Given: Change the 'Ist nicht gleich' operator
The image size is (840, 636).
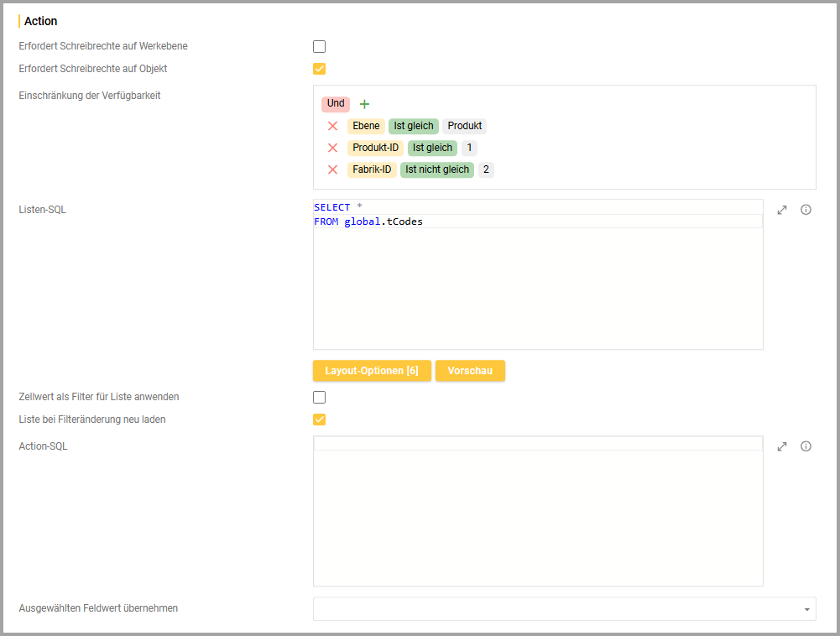Looking at the screenshot, I should pos(437,169).
